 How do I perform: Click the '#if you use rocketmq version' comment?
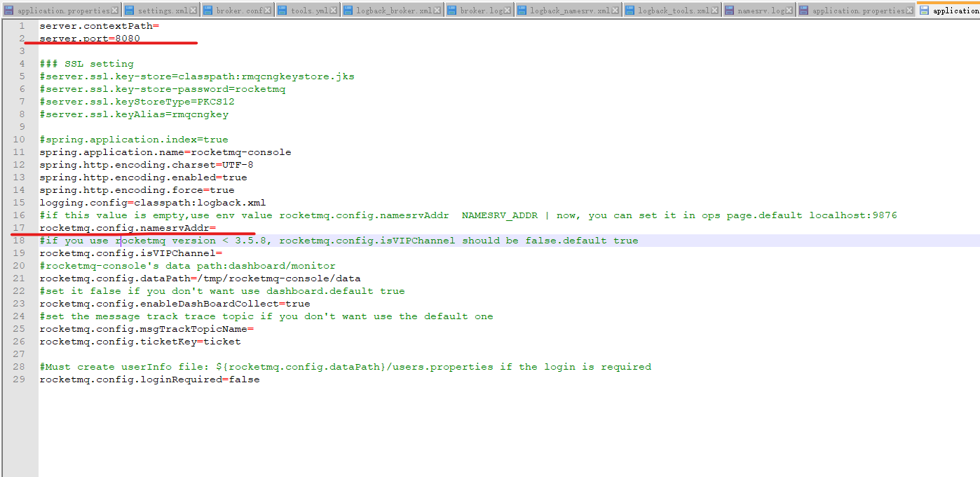pyautogui.click(x=339, y=241)
